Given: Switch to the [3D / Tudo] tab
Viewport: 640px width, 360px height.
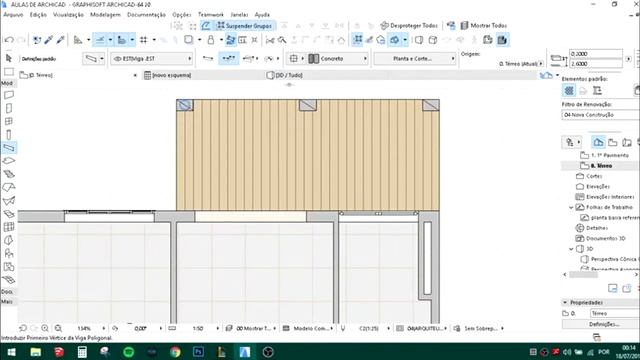Looking at the screenshot, I should [285, 75].
